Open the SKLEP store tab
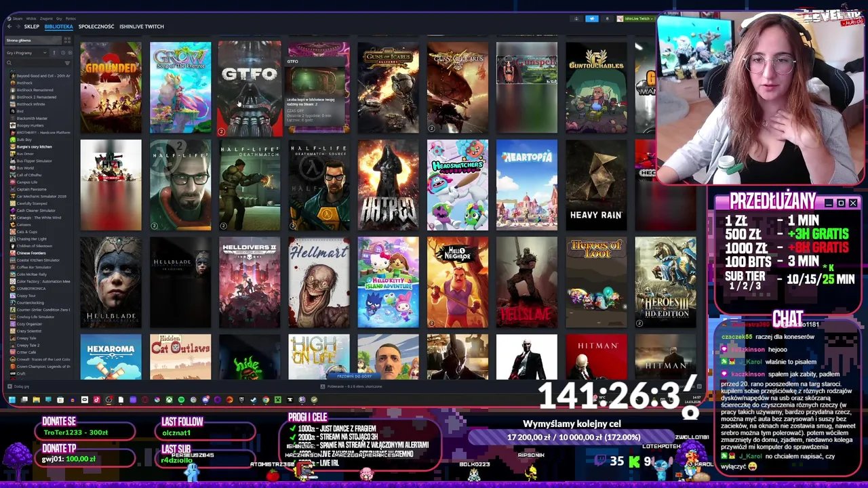 pos(32,26)
